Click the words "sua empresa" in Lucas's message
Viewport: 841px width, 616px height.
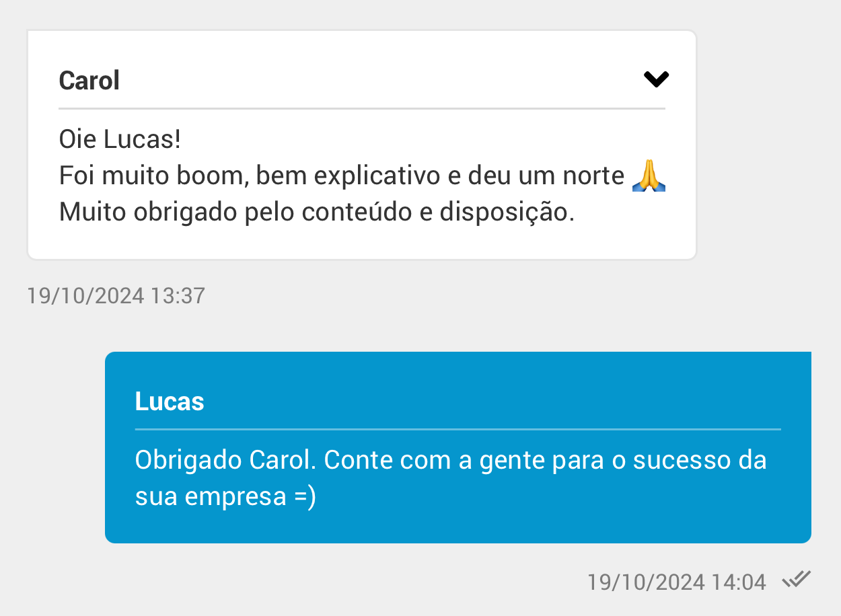(x=211, y=496)
